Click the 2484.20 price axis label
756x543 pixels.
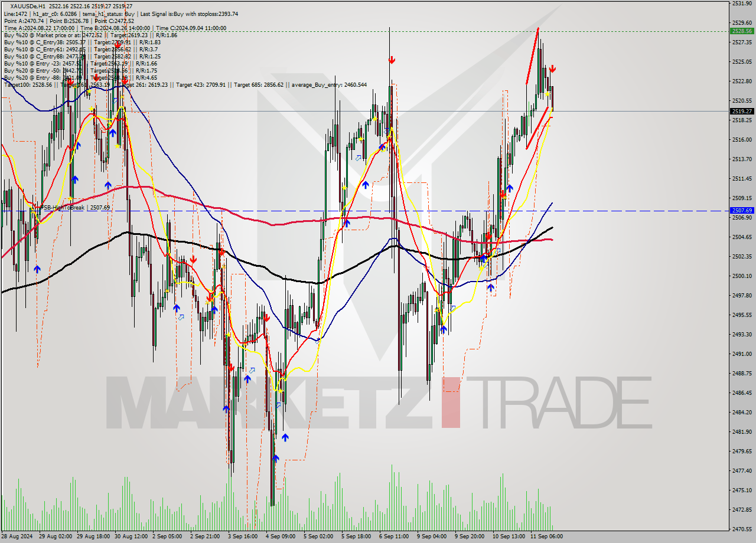click(x=742, y=412)
